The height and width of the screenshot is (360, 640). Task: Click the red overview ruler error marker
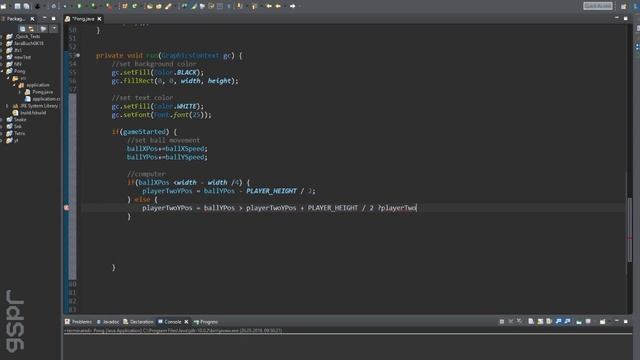[630, 238]
